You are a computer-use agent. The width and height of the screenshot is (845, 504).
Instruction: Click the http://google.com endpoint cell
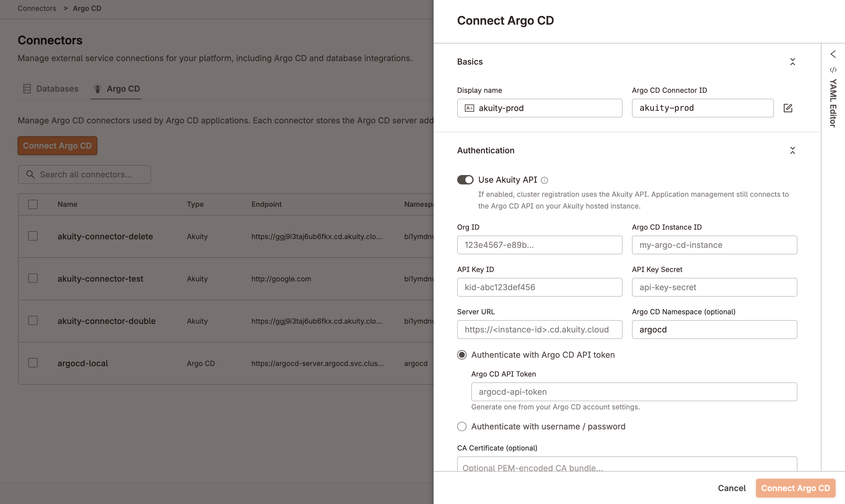coord(281,279)
